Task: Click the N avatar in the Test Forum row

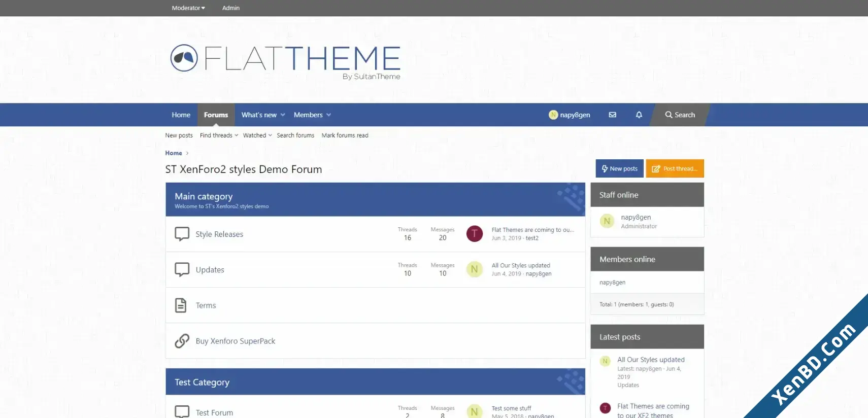Action: click(475, 411)
